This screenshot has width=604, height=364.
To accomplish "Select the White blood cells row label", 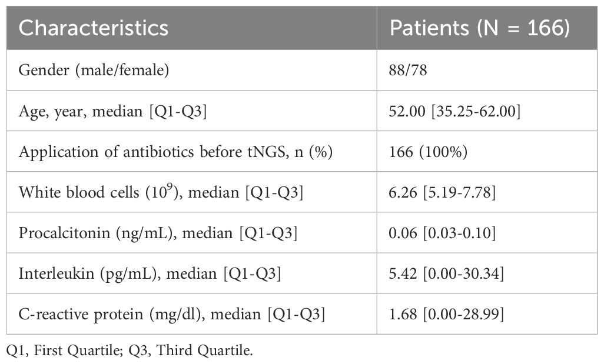I will 161,192.
